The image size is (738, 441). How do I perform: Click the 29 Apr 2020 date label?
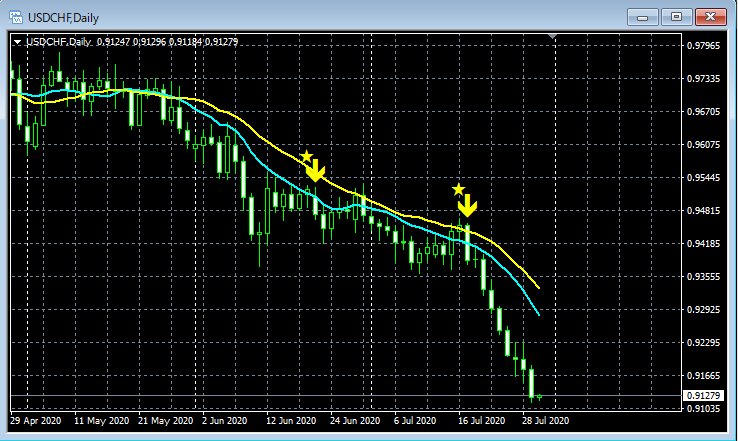coord(36,420)
